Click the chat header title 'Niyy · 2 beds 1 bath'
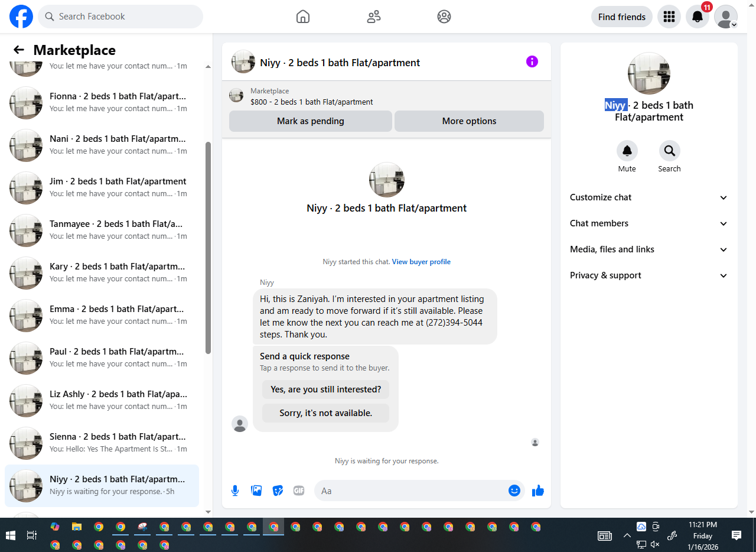This screenshot has height=552, width=756. pos(340,63)
